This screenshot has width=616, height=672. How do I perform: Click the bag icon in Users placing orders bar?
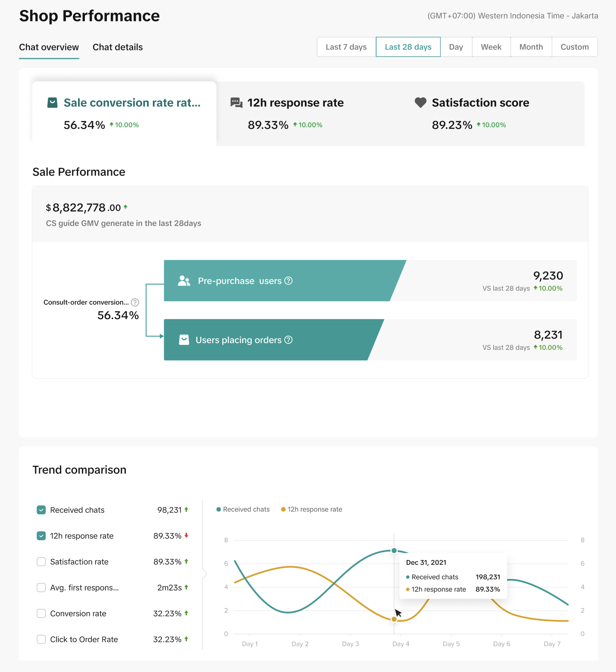[184, 340]
